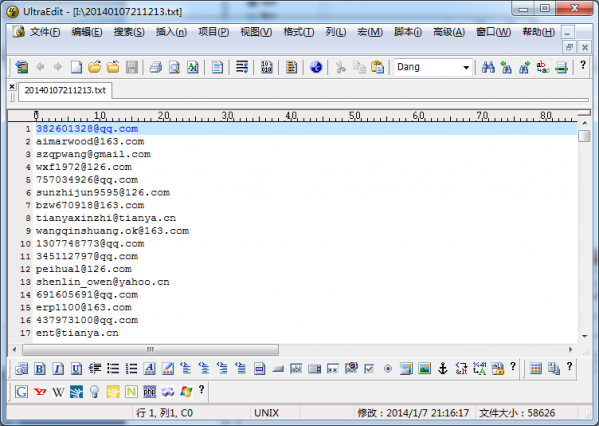Open file with the folder icon
Image resolution: width=599 pixels, height=426 pixels.
coord(94,67)
